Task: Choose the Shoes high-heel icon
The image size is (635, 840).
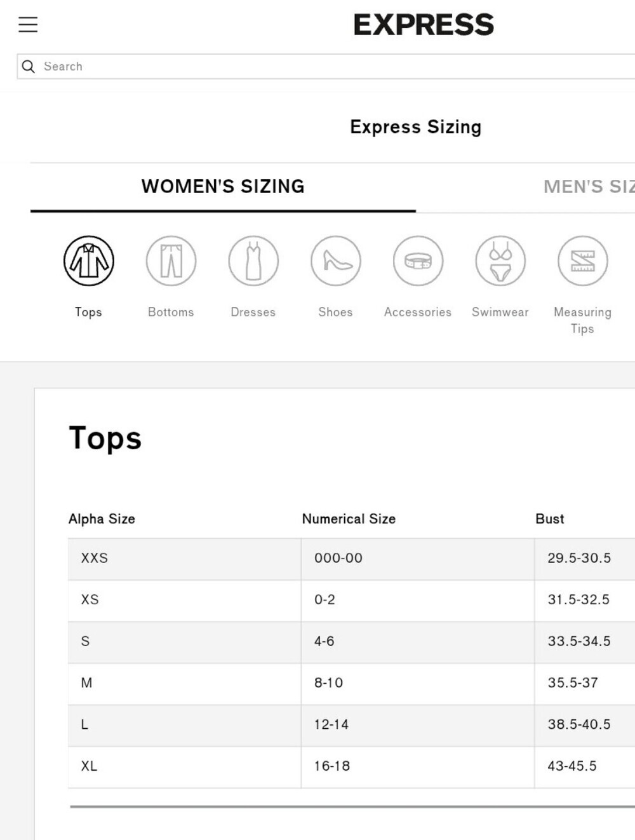Action: 336,261
